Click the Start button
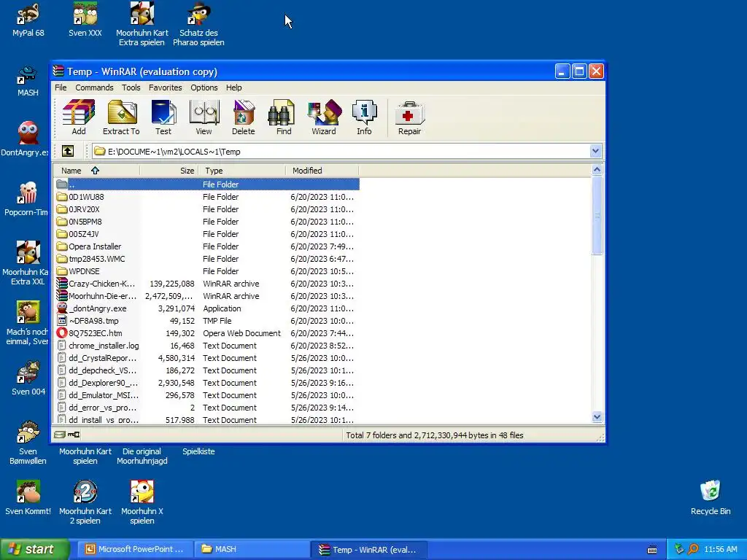The height and width of the screenshot is (560, 747). tap(34, 549)
